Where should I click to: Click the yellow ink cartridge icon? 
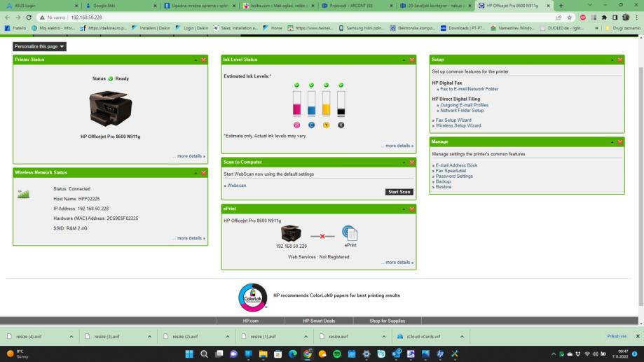(x=326, y=125)
